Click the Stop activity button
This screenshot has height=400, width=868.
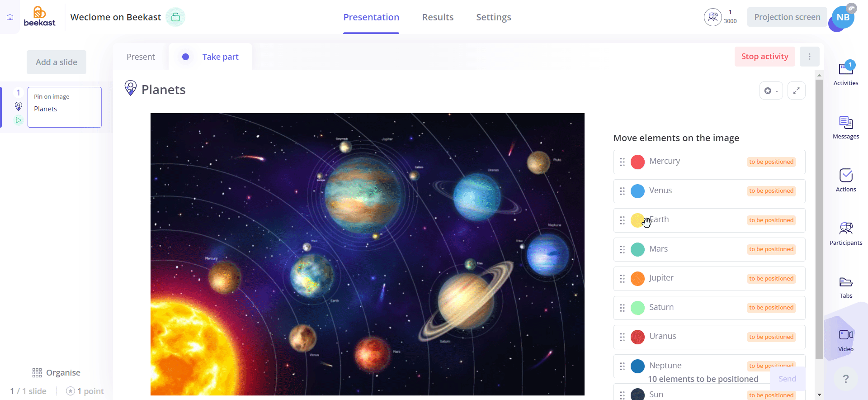[765, 57]
